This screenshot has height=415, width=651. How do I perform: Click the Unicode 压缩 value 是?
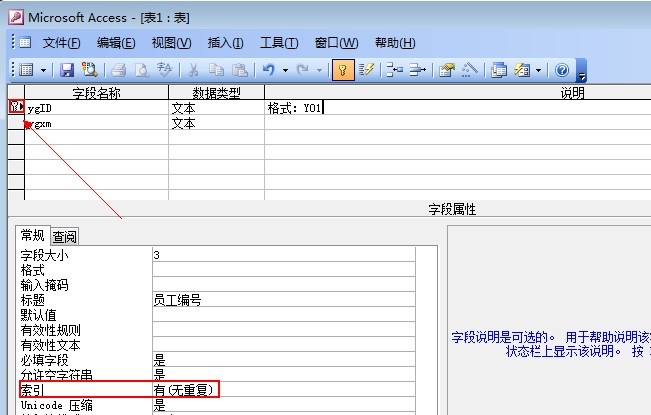pos(284,404)
